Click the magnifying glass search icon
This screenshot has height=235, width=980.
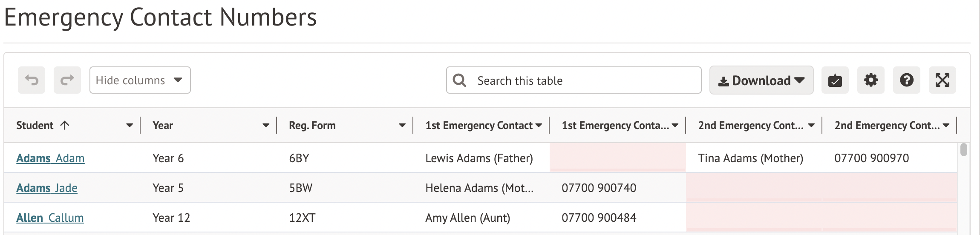point(460,80)
